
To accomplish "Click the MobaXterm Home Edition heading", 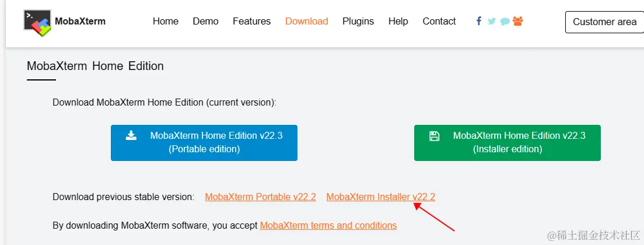I will pos(95,66).
